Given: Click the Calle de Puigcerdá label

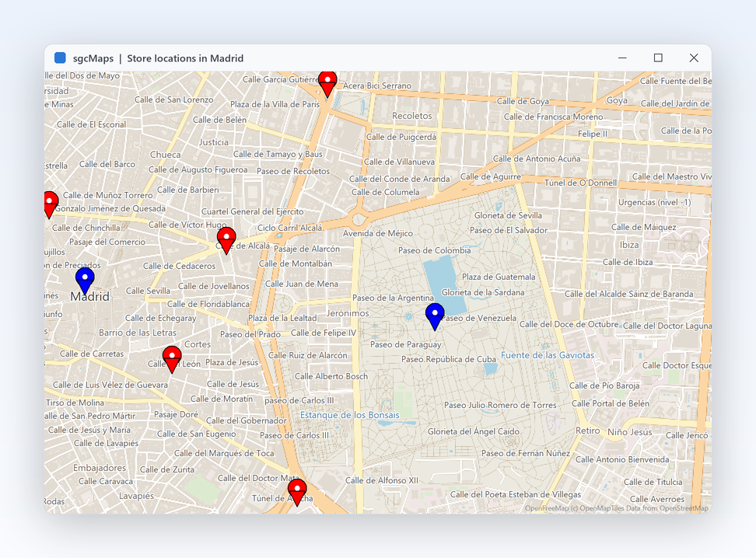Looking at the screenshot, I should point(401,137).
